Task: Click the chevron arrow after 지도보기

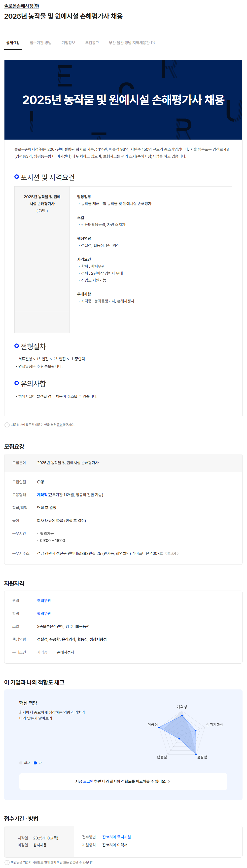Action: (x=178, y=554)
